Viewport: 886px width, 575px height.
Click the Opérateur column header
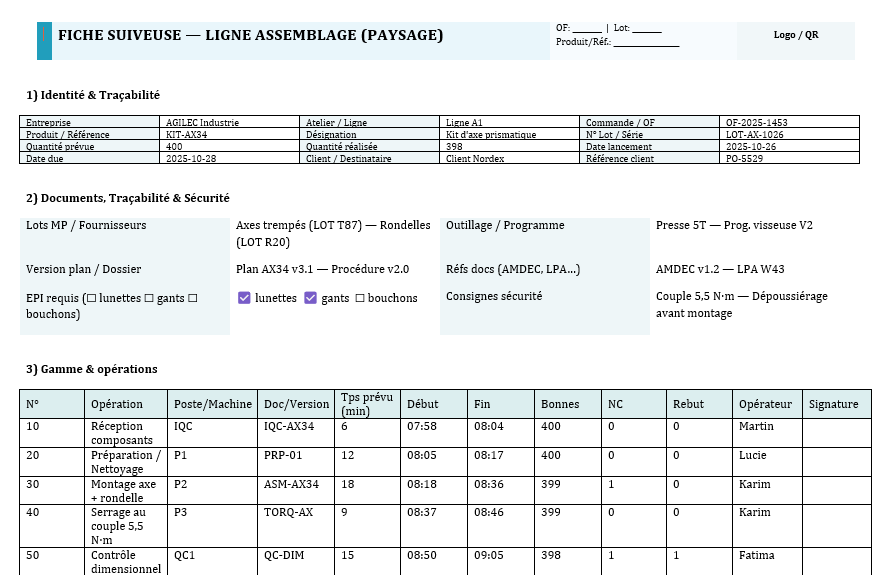(765, 404)
